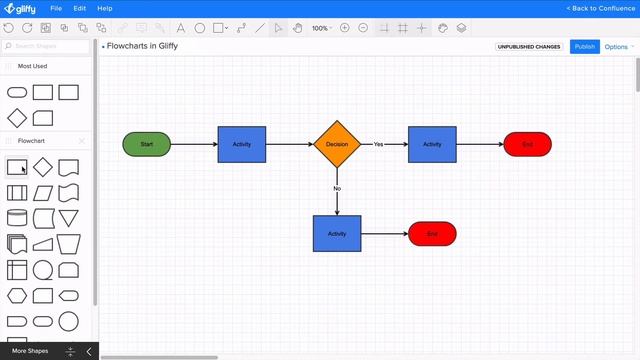The image size is (640, 360).
Task: Click the Redo arrow icon
Action: click(x=27, y=28)
